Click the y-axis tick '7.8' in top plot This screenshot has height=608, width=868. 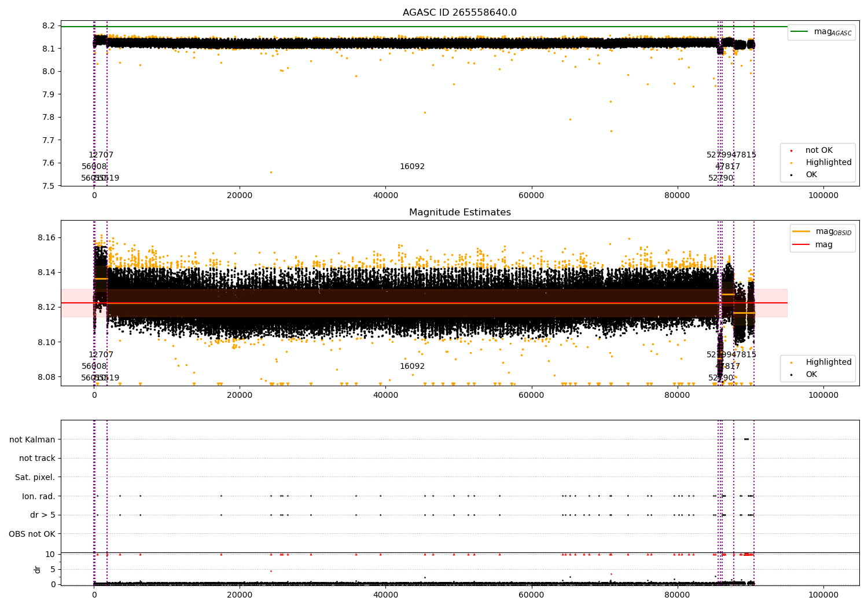pos(49,117)
